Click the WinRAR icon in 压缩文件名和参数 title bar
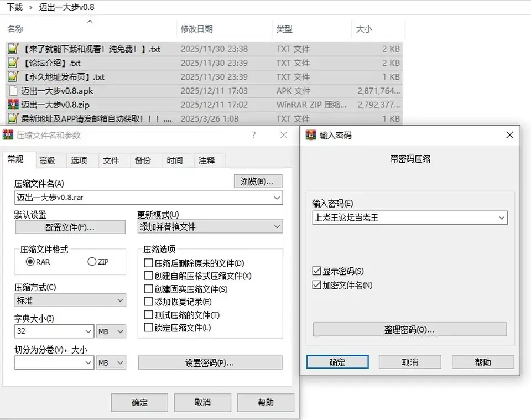531x420 pixels. tap(8, 135)
